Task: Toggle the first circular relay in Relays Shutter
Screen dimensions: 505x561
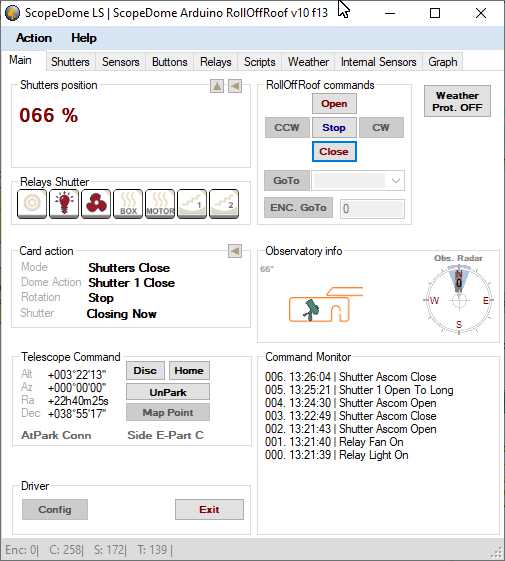Action: click(32, 204)
